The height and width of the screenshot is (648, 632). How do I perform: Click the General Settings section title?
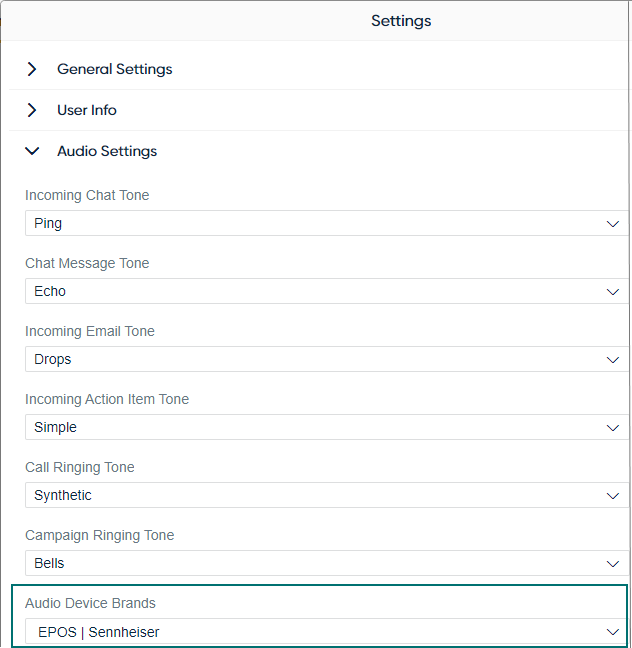coord(114,69)
